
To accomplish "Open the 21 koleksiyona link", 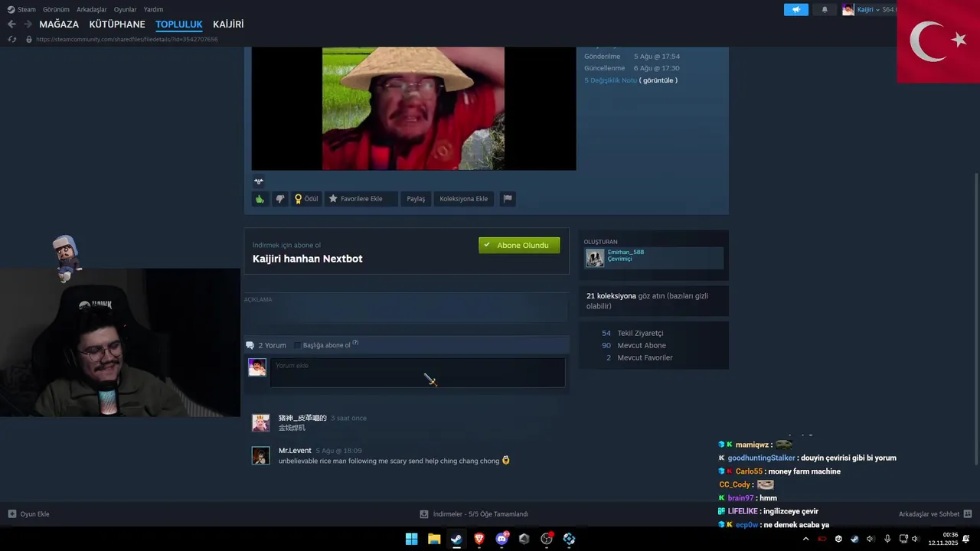I will pos(611,295).
